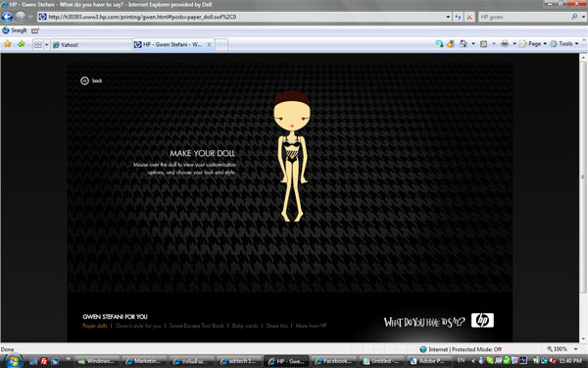Open Gwen's style for you link
This screenshot has width=588, height=368.
pyautogui.click(x=138, y=326)
